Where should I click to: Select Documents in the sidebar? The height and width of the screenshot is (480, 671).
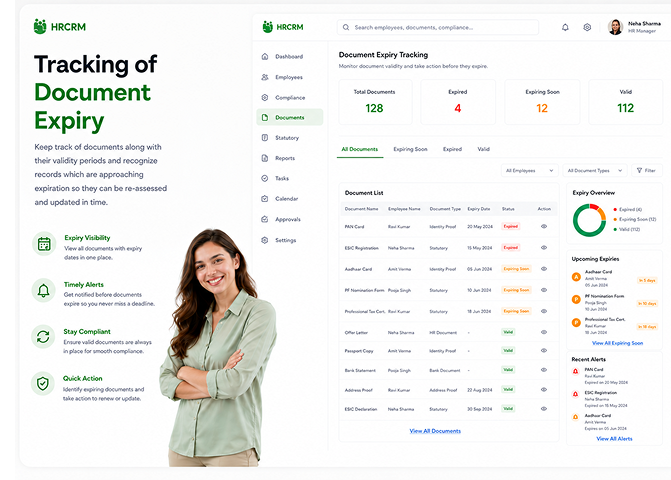(290, 117)
